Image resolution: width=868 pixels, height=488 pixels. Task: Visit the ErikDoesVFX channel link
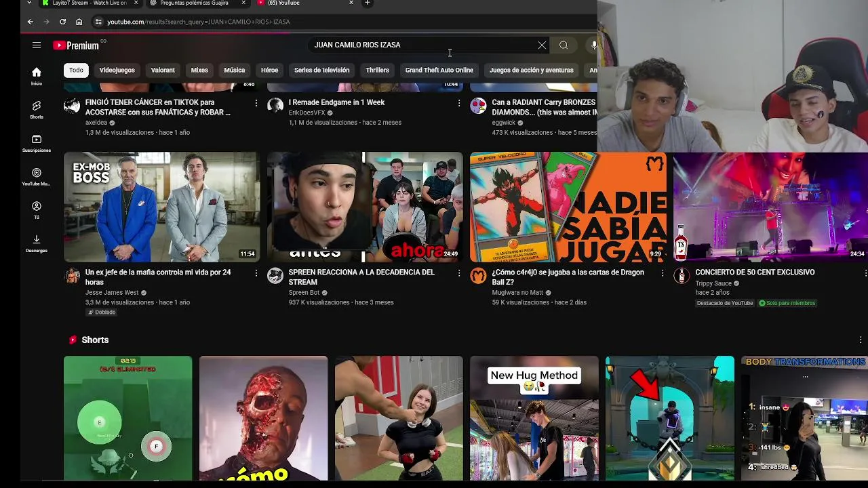(x=307, y=113)
